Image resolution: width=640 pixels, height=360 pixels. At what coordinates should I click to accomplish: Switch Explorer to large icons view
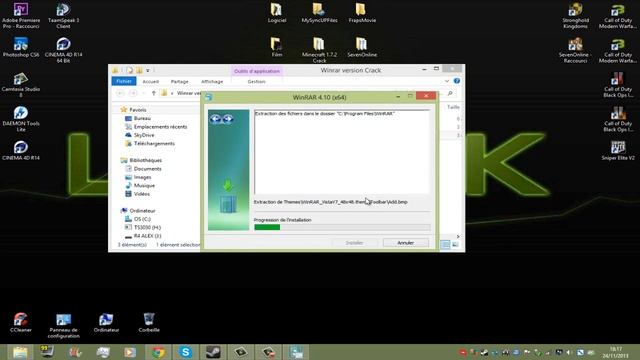point(455,244)
